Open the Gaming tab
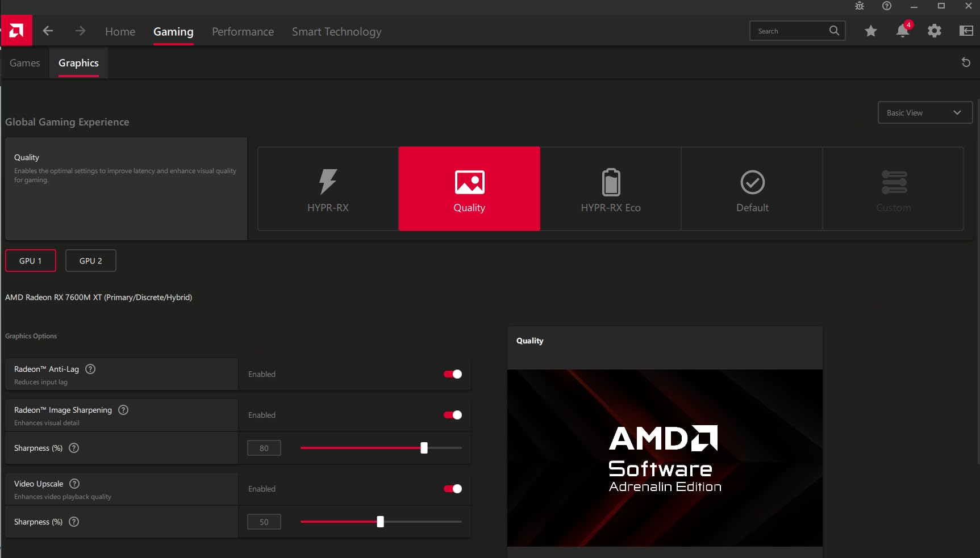The height and width of the screenshot is (558, 980). pos(173,32)
